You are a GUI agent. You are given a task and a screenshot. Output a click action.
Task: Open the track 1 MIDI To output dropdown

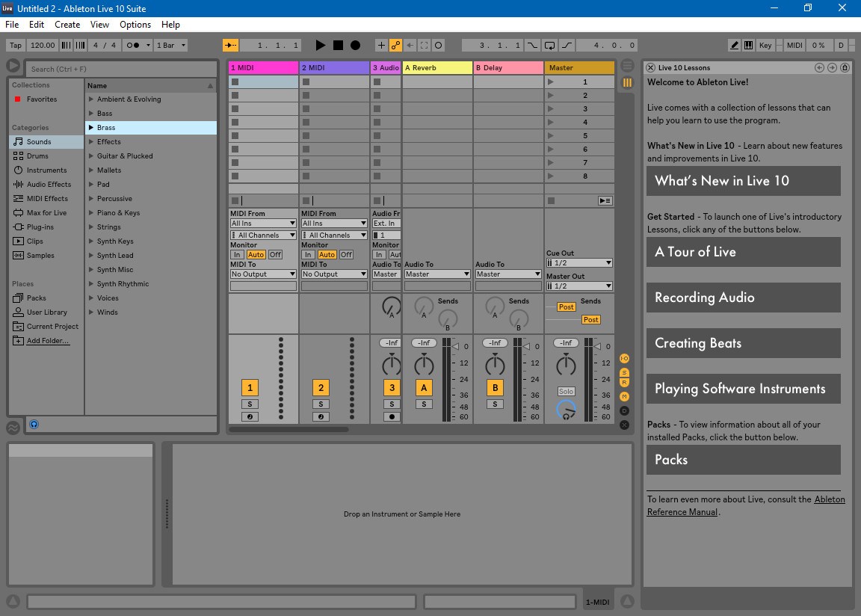point(263,274)
